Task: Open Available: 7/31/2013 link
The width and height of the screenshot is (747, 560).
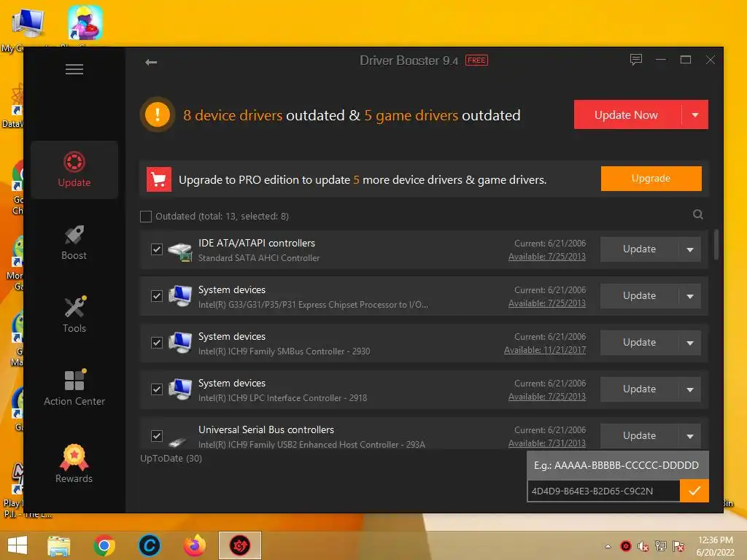Action: tap(547, 443)
